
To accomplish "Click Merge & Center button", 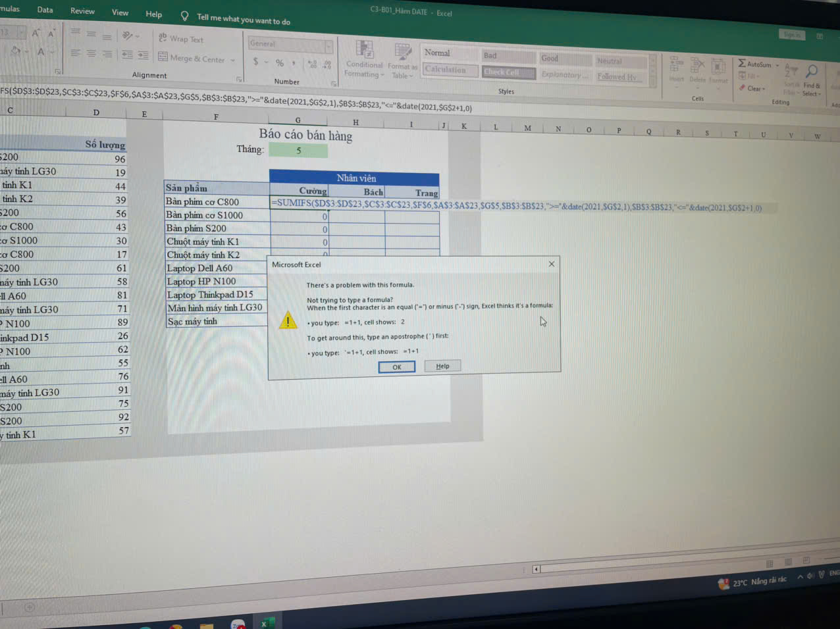I will pos(192,58).
